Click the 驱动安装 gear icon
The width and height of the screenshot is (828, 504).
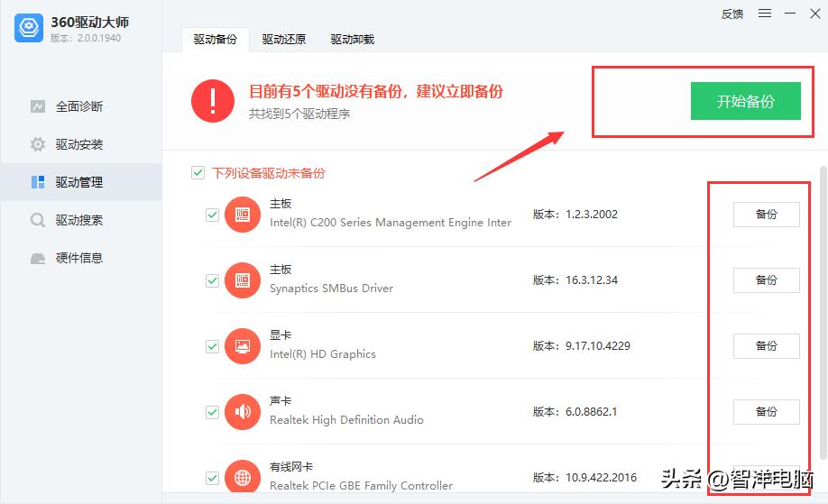point(38,144)
